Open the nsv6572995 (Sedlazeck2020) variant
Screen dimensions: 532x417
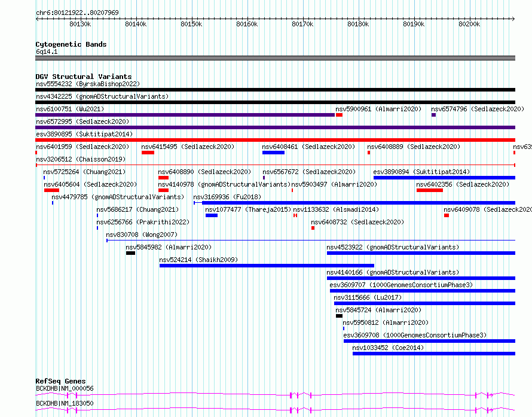pos(82,121)
